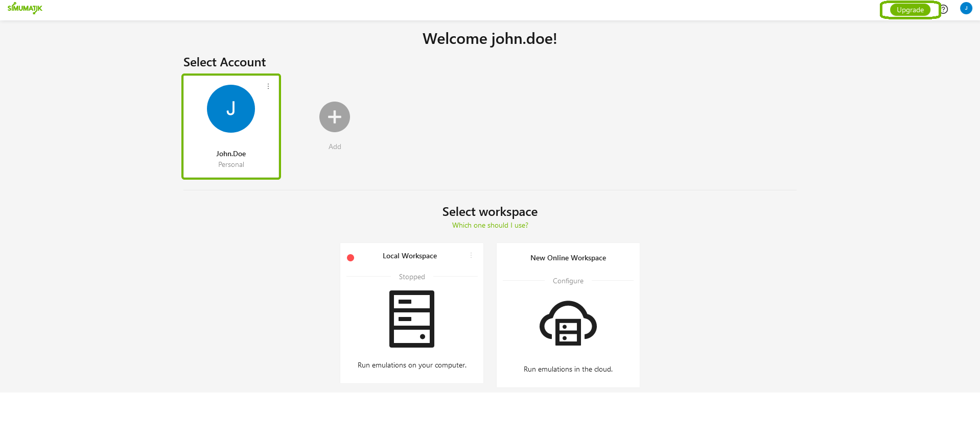
Task: Open the user profile avatar in header
Action: [966, 8]
